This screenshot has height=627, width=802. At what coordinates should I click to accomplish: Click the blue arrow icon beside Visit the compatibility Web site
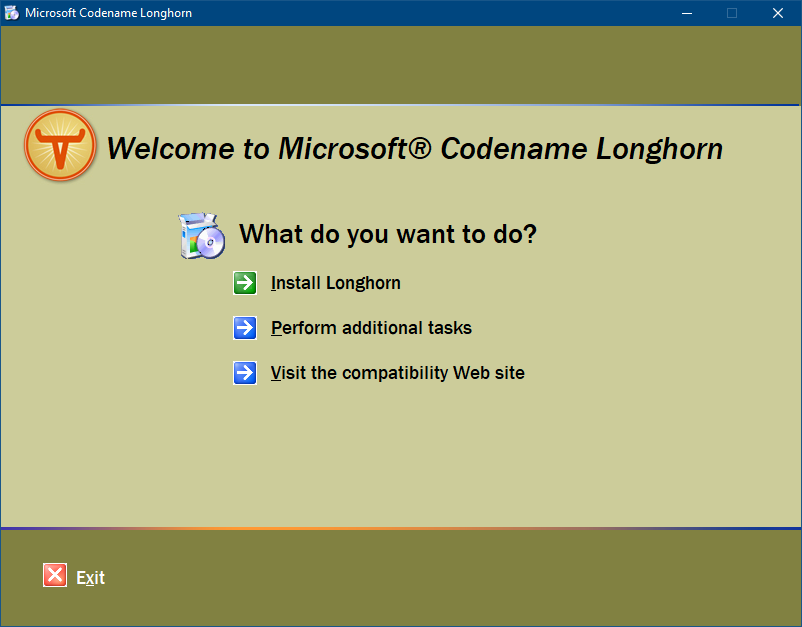pos(245,373)
